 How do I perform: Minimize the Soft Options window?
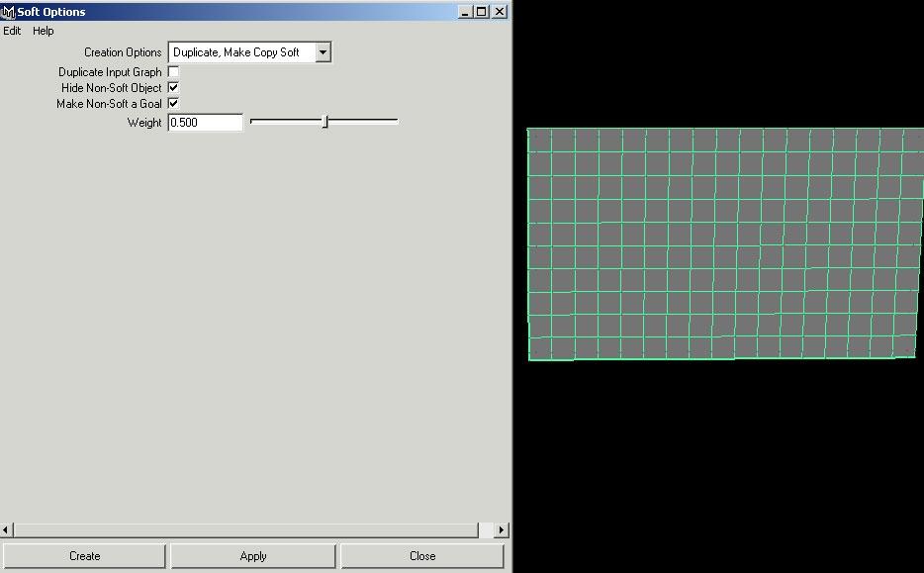coord(465,11)
